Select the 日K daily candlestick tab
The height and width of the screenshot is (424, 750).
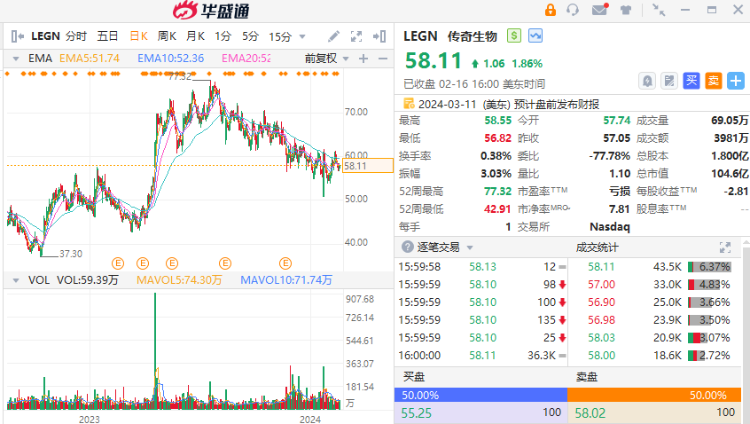pyautogui.click(x=138, y=36)
